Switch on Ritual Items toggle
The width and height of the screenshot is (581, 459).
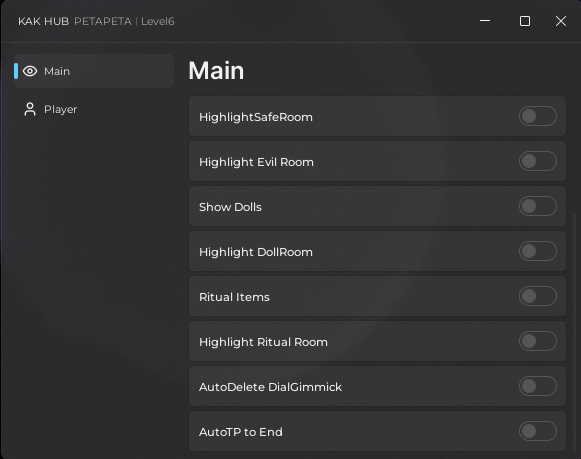[538, 296]
